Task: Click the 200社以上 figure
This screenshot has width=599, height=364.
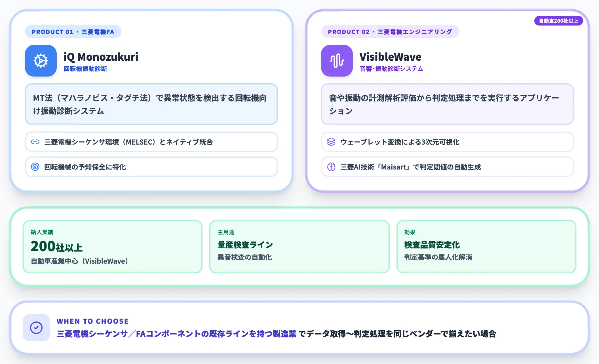Action: (x=57, y=246)
